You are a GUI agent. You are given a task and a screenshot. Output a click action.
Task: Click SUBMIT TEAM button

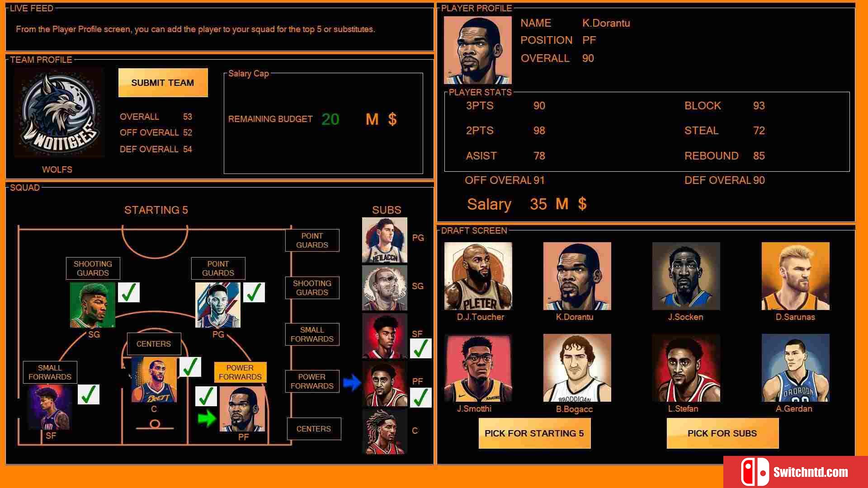pyautogui.click(x=163, y=82)
